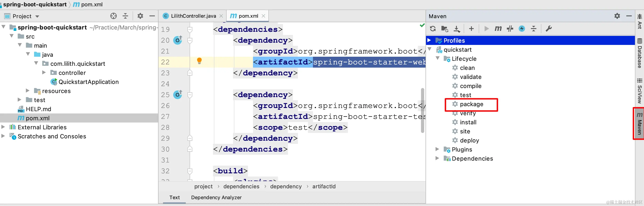Reimport all Maven projects
This screenshot has width=644, height=206.
pos(433,29)
